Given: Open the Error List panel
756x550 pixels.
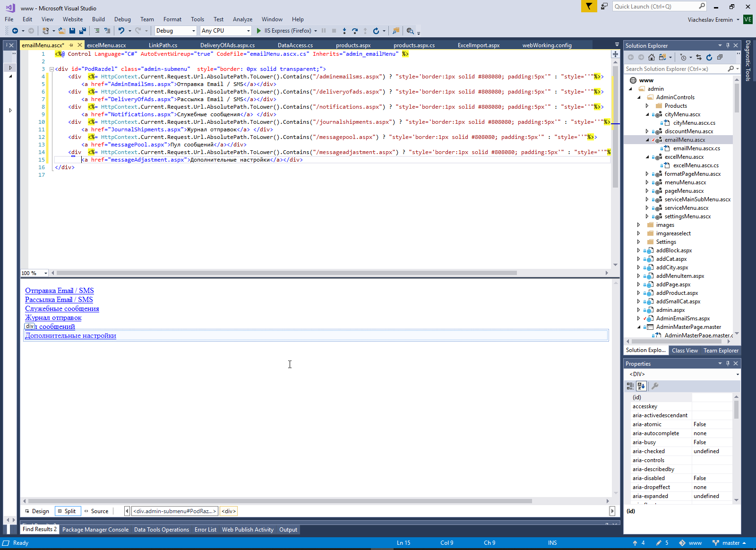Looking at the screenshot, I should pos(205,530).
